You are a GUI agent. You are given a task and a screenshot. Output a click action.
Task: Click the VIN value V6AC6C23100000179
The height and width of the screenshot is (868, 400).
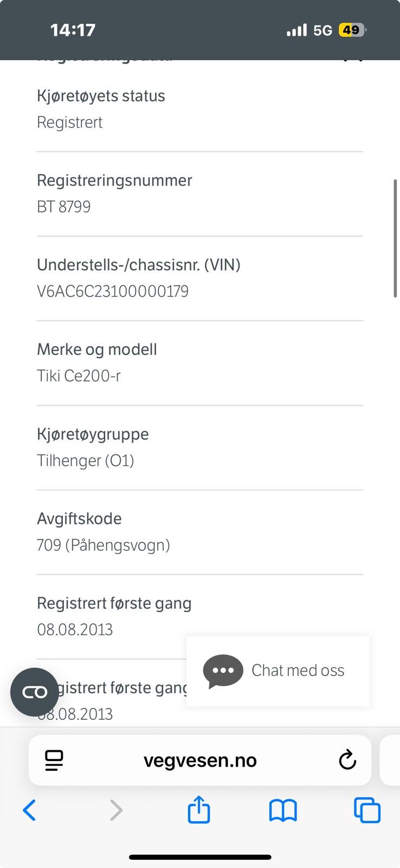[113, 291]
